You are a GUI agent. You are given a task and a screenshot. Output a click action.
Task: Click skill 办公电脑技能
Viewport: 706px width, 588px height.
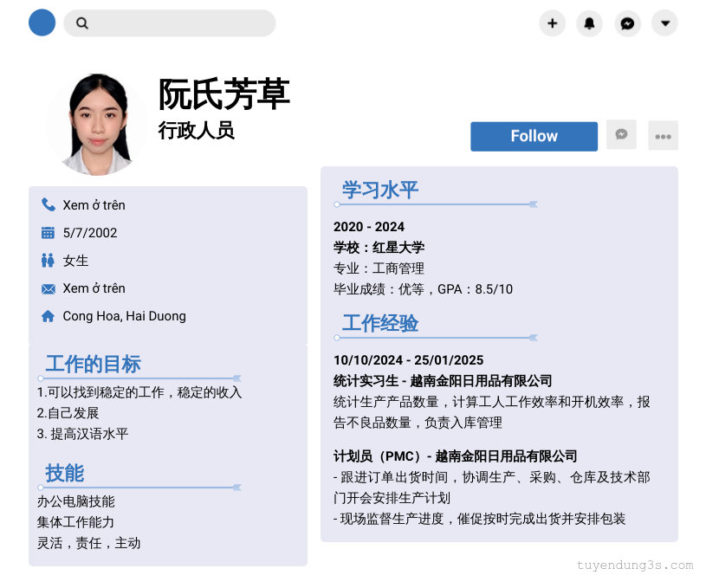[x=75, y=501]
